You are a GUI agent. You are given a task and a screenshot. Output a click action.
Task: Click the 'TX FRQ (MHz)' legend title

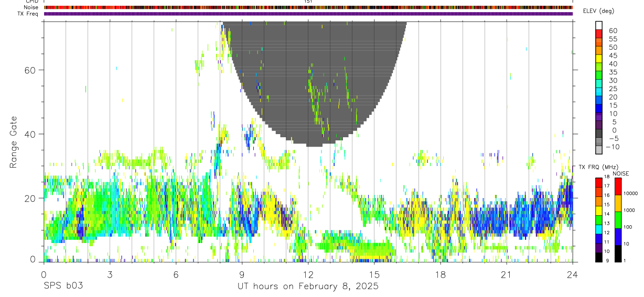tap(599, 167)
